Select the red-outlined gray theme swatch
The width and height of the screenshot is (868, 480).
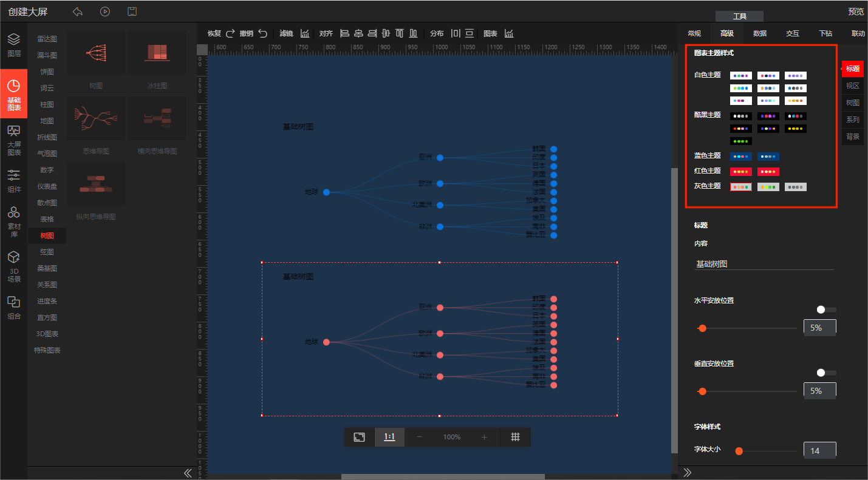[741, 187]
